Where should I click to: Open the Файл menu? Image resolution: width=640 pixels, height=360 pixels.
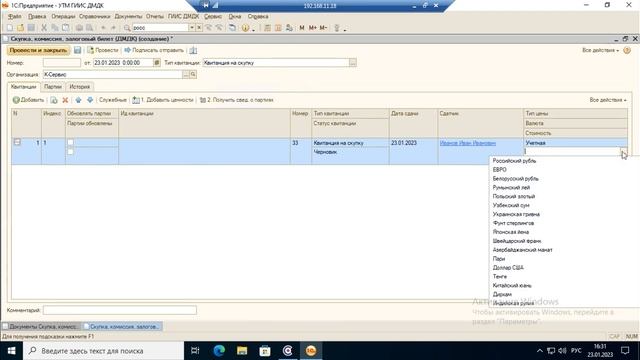point(15,16)
